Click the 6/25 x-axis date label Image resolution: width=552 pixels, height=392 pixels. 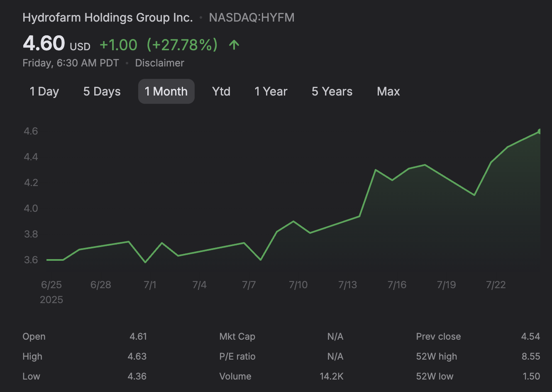pos(51,285)
